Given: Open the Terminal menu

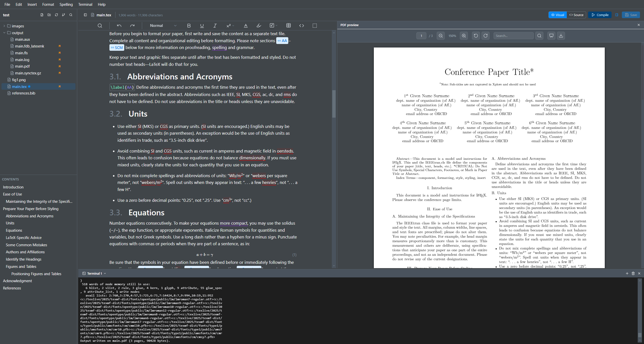Looking at the screenshot, I should (x=85, y=5).
